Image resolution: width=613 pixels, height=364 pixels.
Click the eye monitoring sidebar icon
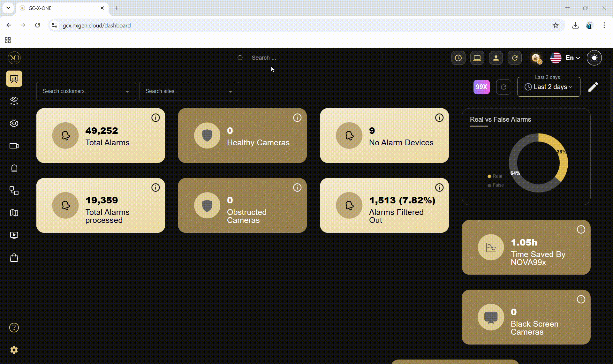tap(14, 101)
